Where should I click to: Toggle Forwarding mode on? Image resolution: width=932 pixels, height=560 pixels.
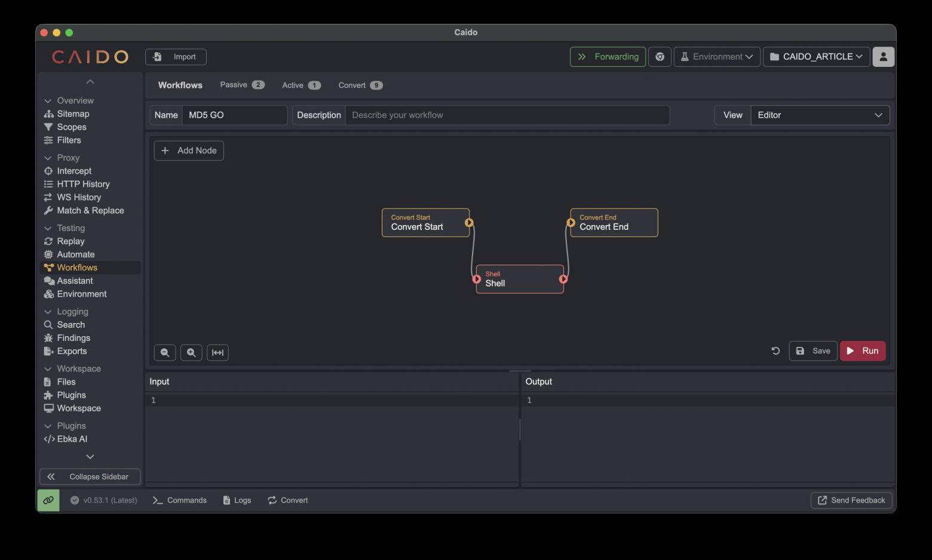pyautogui.click(x=608, y=56)
